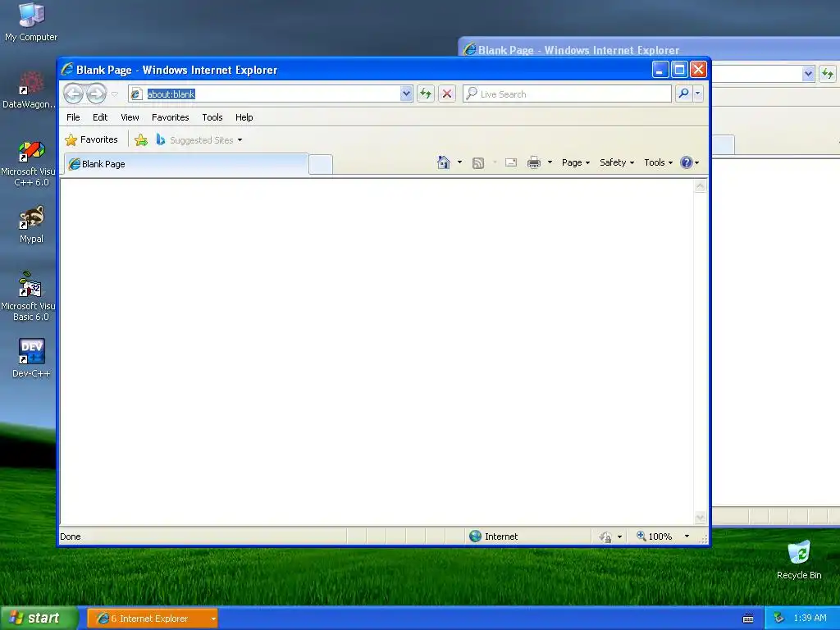
Task: Click the about:blank address field
Action: pos(265,94)
